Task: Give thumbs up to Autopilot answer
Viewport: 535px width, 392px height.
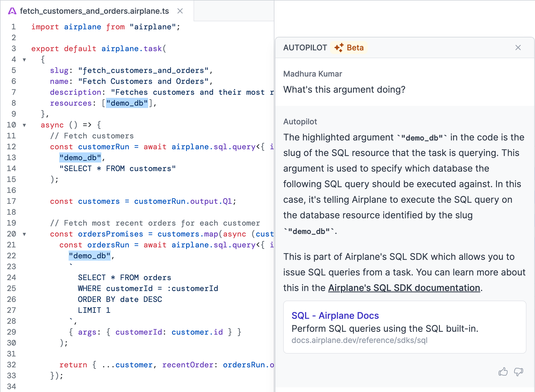Action: tap(503, 372)
